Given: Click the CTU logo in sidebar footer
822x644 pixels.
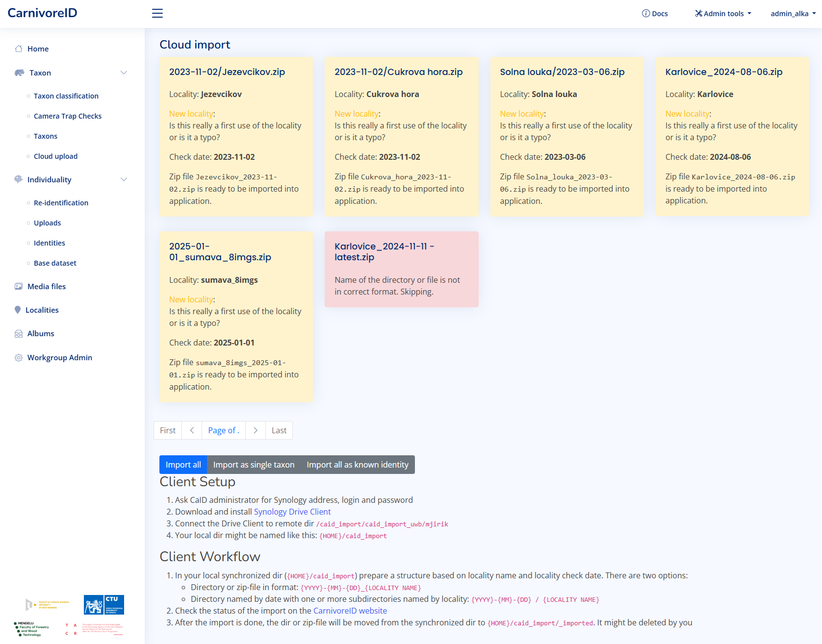Looking at the screenshot, I should [104, 605].
